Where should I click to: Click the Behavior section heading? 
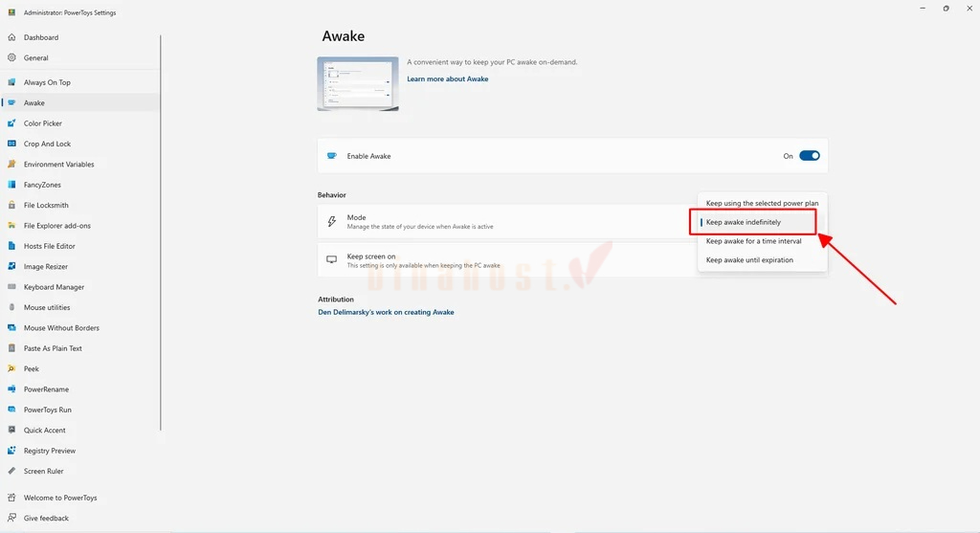click(332, 195)
